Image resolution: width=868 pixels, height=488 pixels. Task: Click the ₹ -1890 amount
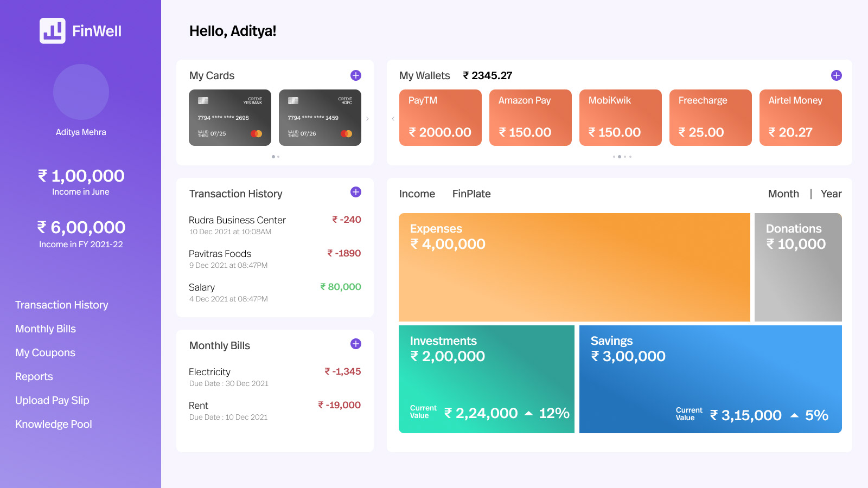(344, 253)
